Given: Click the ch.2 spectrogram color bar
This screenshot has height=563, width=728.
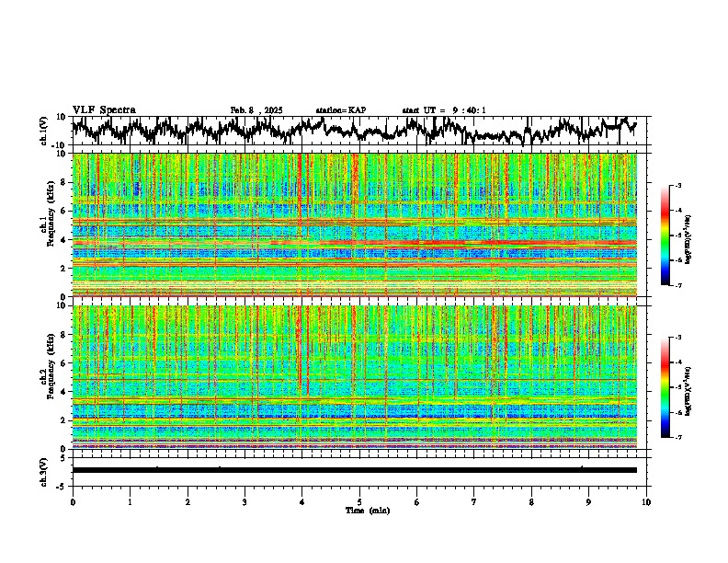Looking at the screenshot, I should click(665, 387).
